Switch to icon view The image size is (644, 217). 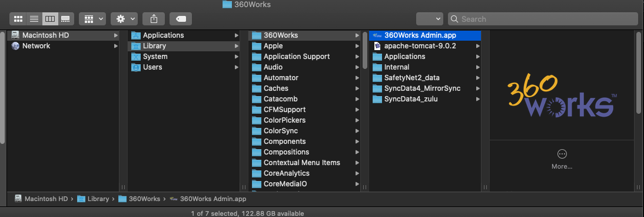tap(18, 19)
